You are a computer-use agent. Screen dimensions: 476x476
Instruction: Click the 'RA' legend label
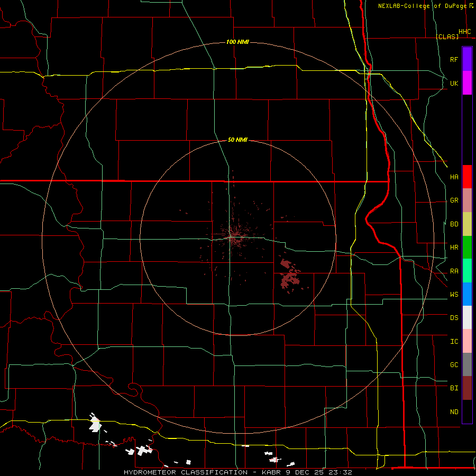coord(454,271)
